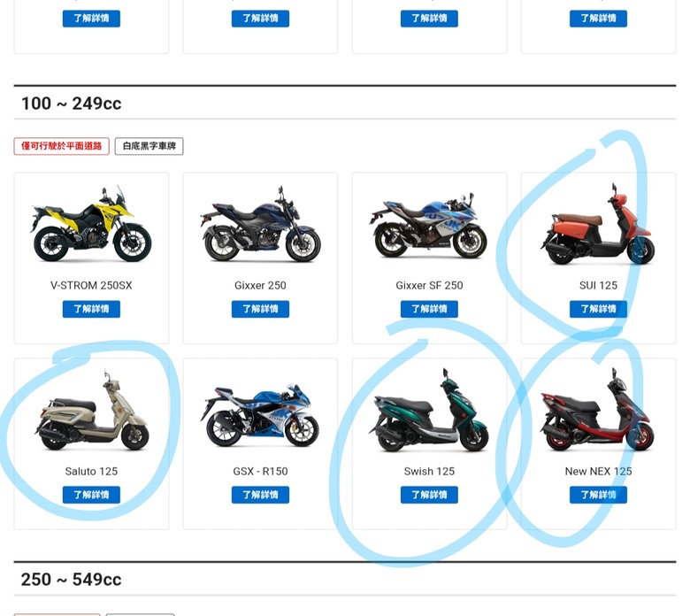690x616 pixels.
Task: Open the Saluto 125 scooter image
Action: [x=91, y=410]
